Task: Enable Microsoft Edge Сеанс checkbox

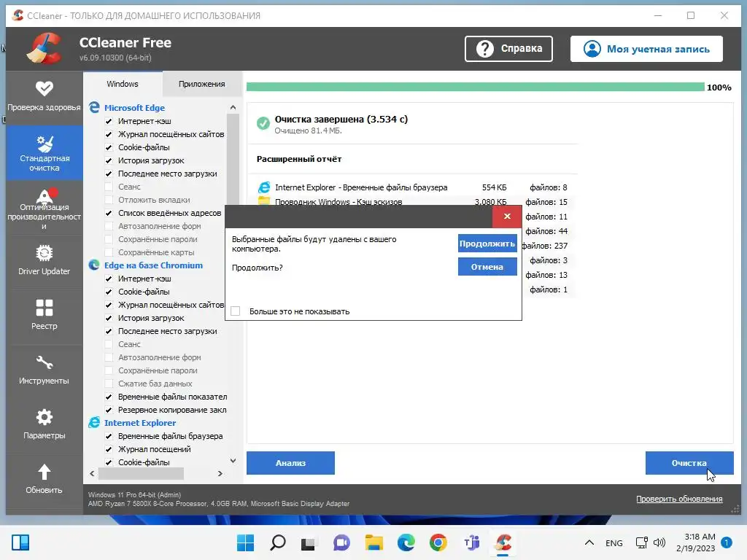Action: click(x=109, y=187)
